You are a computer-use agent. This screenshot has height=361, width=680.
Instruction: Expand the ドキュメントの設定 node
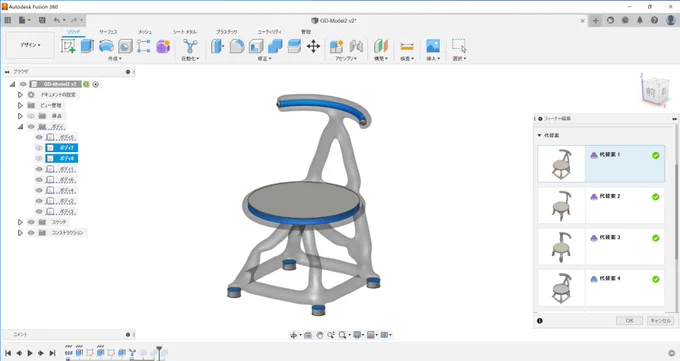coord(20,95)
